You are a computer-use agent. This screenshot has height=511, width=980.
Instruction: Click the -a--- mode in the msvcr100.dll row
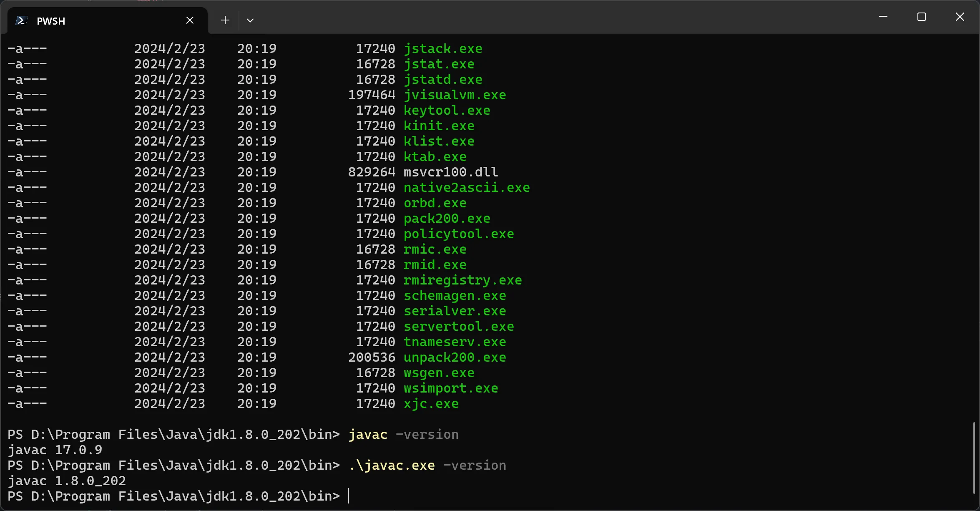click(27, 172)
